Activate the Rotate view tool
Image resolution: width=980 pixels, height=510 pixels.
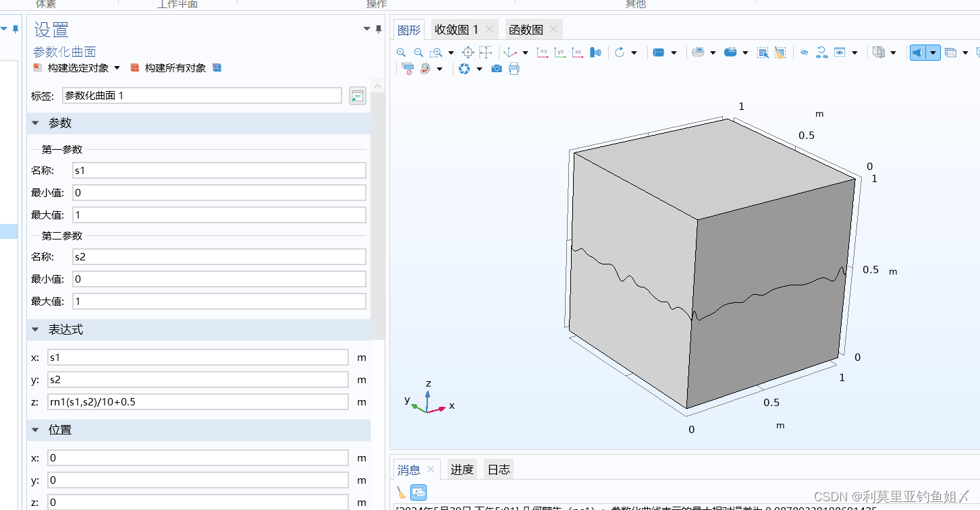[x=620, y=52]
